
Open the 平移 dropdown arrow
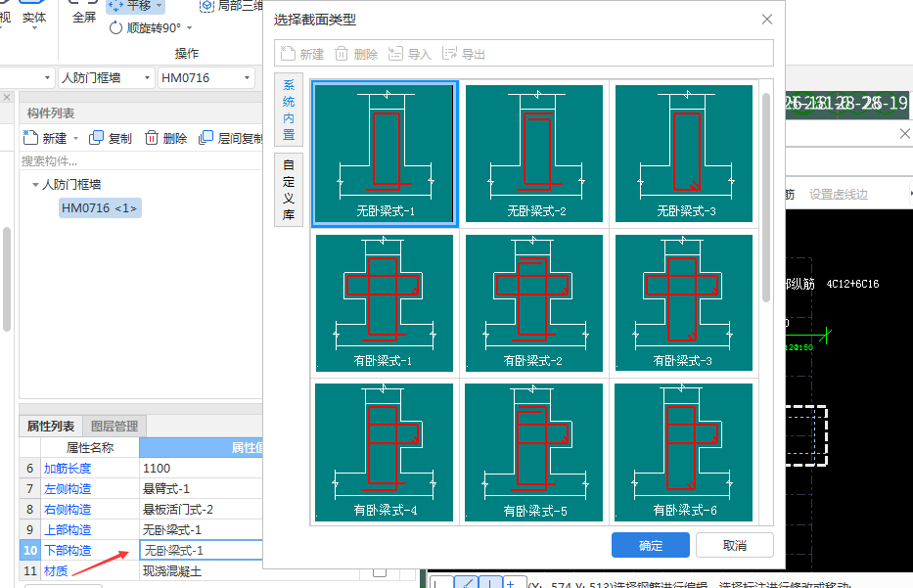[x=159, y=6]
